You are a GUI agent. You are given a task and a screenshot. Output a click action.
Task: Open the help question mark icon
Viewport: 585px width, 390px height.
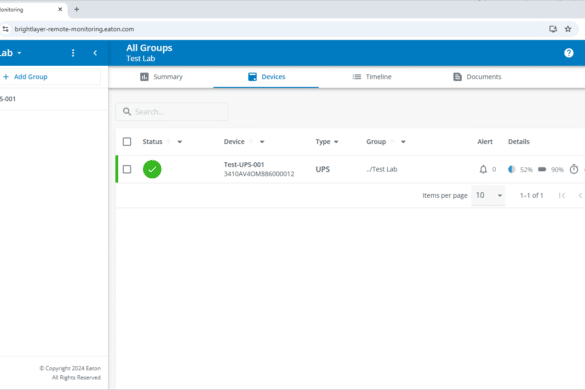(x=569, y=53)
